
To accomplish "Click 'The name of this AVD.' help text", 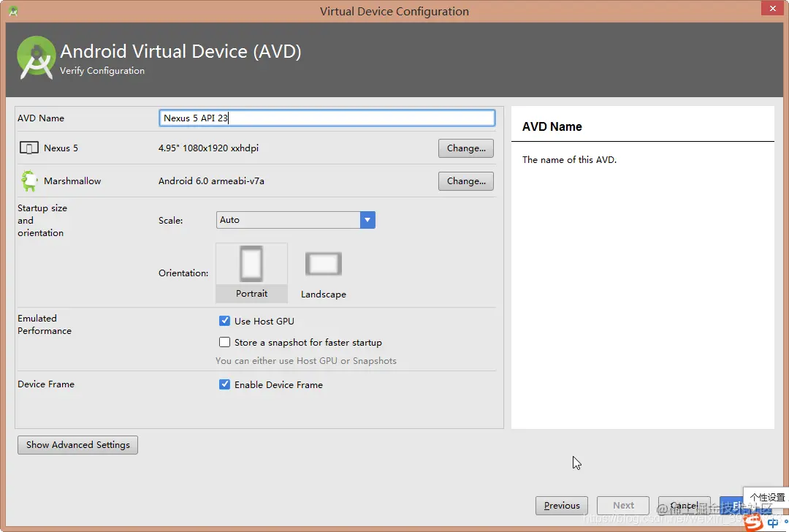I will (569, 159).
